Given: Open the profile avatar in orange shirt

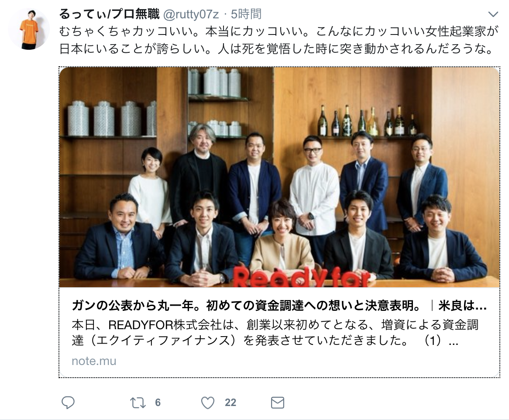Looking at the screenshot, I should pyautogui.click(x=29, y=29).
